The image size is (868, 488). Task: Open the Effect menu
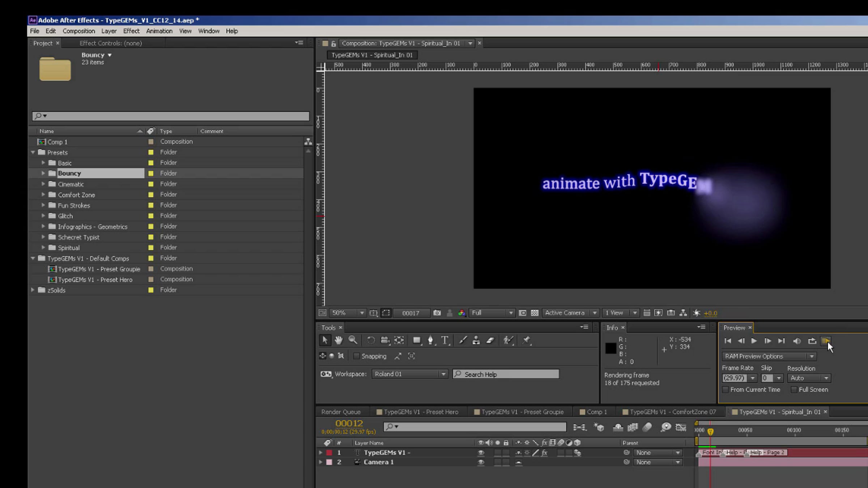[131, 31]
